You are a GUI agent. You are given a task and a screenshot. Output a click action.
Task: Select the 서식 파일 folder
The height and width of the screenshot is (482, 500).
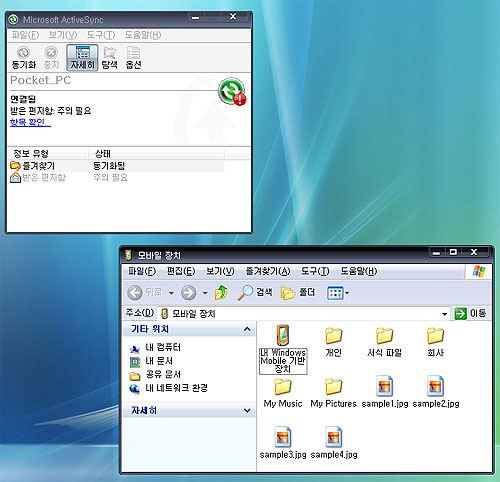pyautogui.click(x=384, y=342)
